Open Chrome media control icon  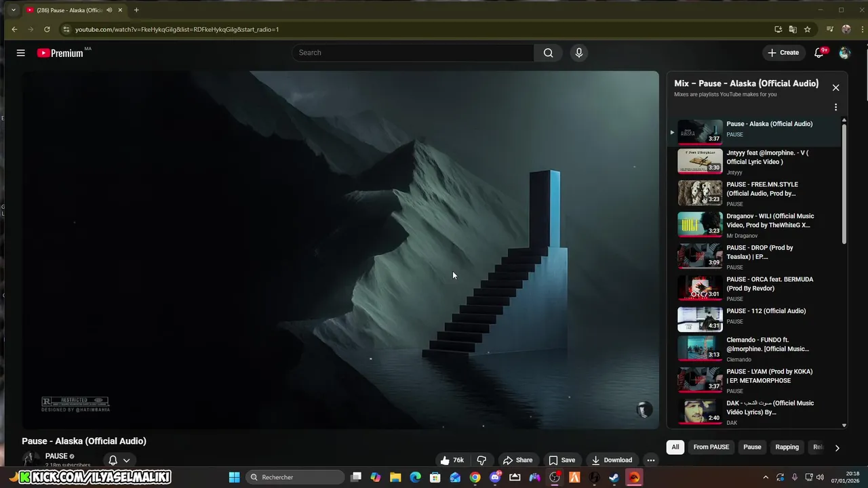[830, 29]
